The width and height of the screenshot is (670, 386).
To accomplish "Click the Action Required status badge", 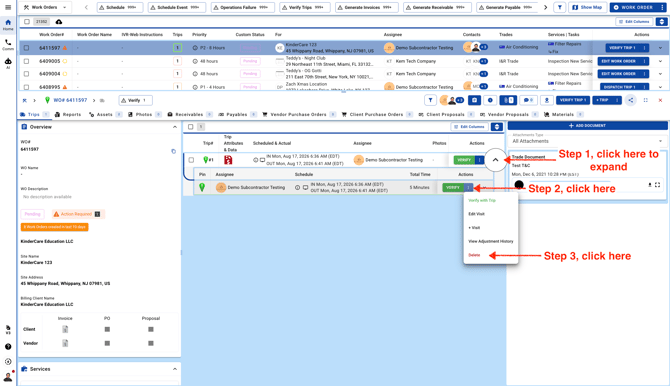I will (x=77, y=214).
